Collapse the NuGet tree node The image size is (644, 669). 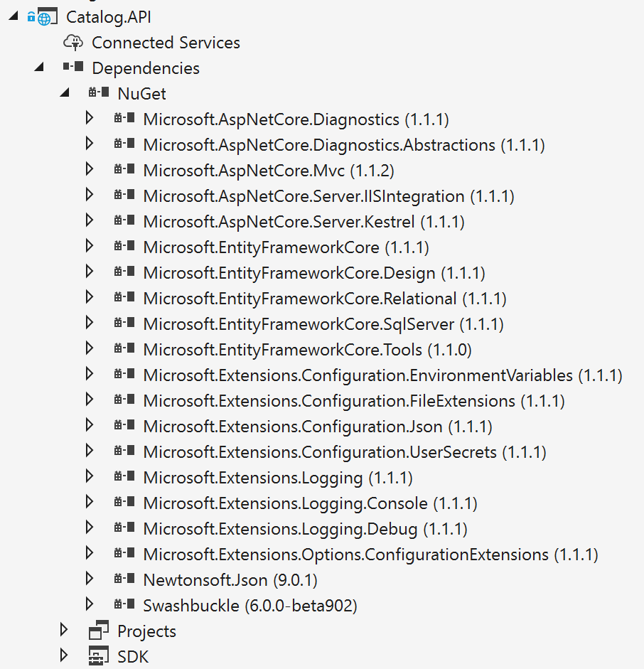(x=65, y=94)
